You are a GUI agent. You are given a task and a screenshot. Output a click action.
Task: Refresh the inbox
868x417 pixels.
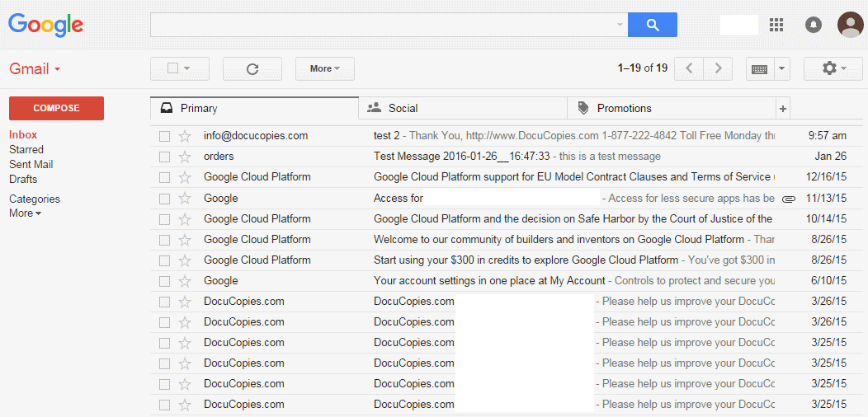252,68
